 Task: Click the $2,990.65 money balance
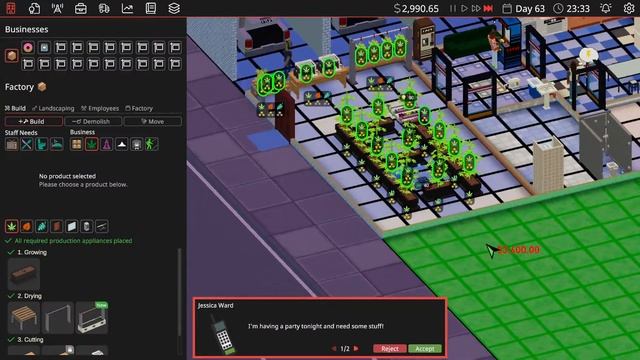coord(416,9)
